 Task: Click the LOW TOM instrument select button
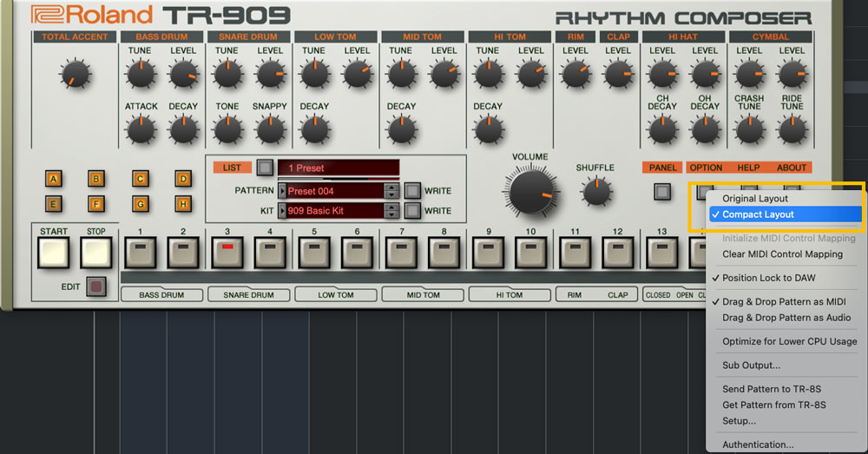pyautogui.click(x=335, y=294)
